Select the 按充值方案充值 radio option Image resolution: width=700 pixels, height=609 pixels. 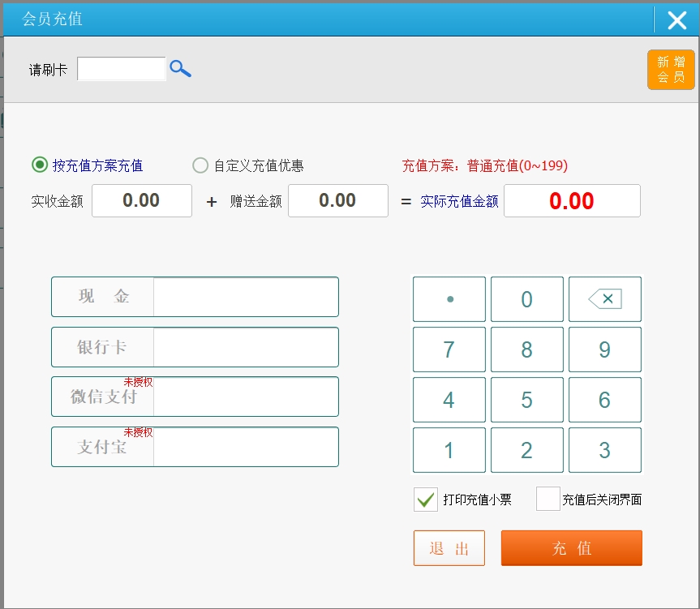[x=39, y=165]
